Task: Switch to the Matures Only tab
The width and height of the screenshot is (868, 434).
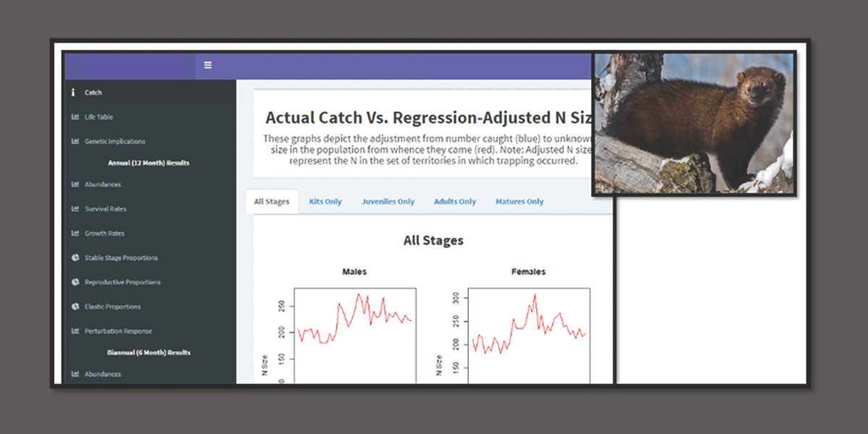Action: [519, 201]
